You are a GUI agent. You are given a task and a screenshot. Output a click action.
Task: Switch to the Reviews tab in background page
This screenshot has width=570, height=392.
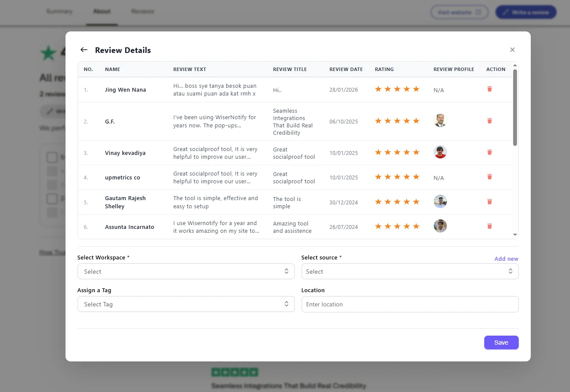[x=143, y=11]
